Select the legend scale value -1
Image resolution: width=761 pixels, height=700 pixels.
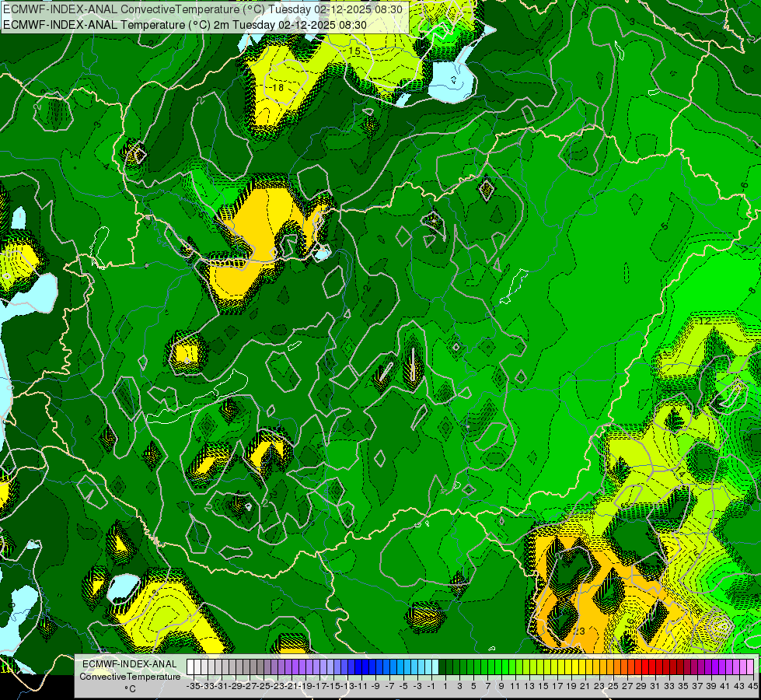(432, 687)
